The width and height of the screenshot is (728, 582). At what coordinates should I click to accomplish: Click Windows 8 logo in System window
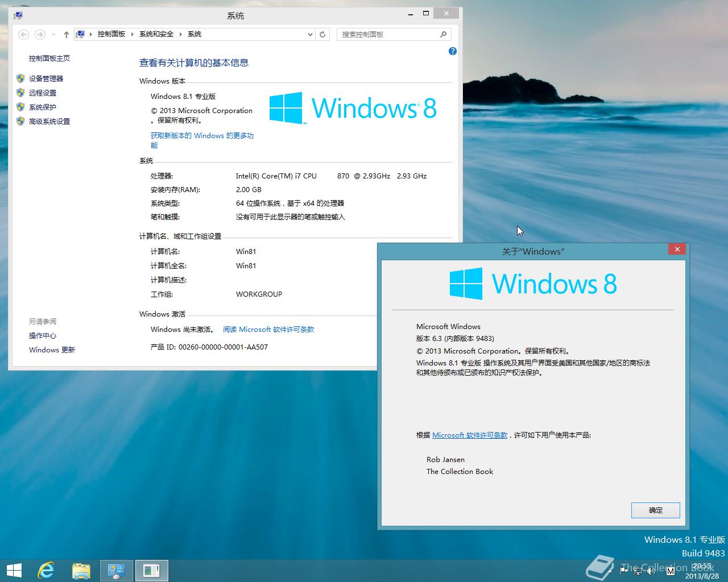pyautogui.click(x=353, y=108)
